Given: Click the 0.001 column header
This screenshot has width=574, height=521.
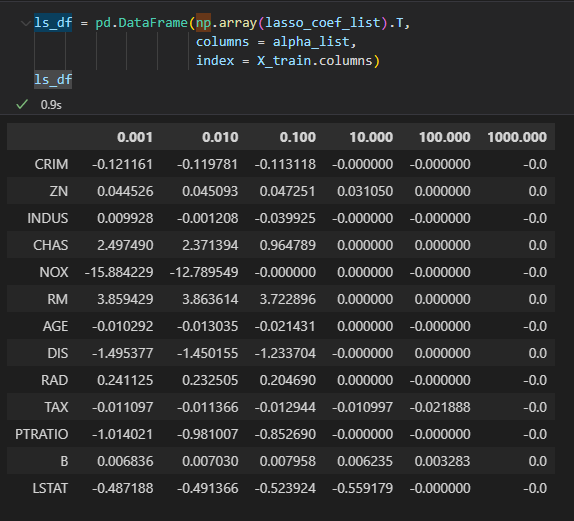Looking at the screenshot, I should point(135,137).
